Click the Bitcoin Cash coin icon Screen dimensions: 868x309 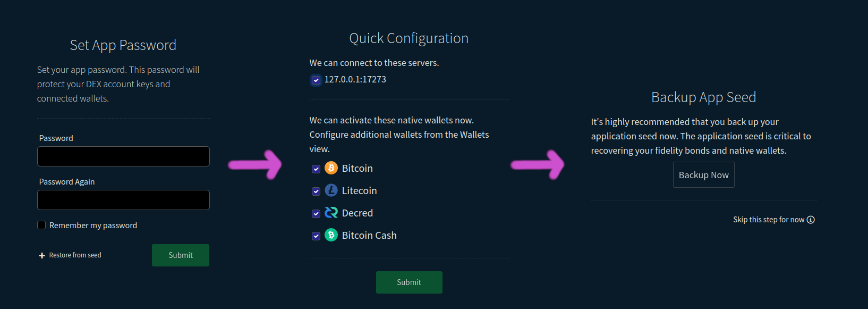330,235
